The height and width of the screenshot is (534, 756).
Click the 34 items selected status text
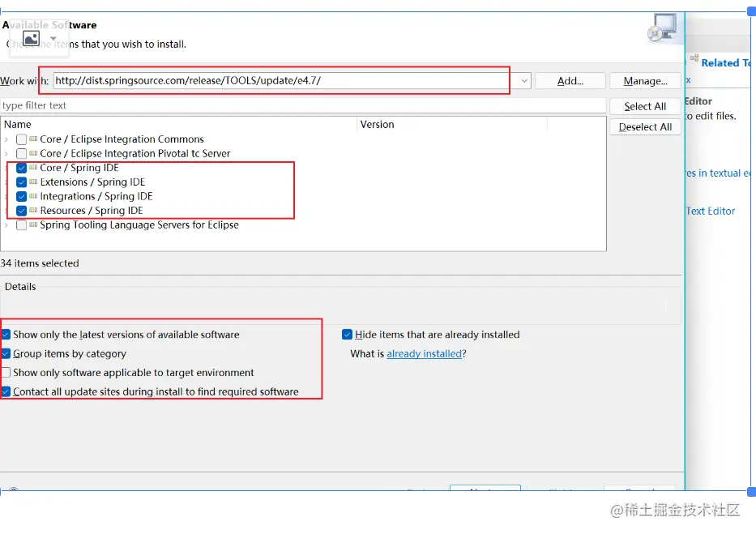(x=40, y=263)
